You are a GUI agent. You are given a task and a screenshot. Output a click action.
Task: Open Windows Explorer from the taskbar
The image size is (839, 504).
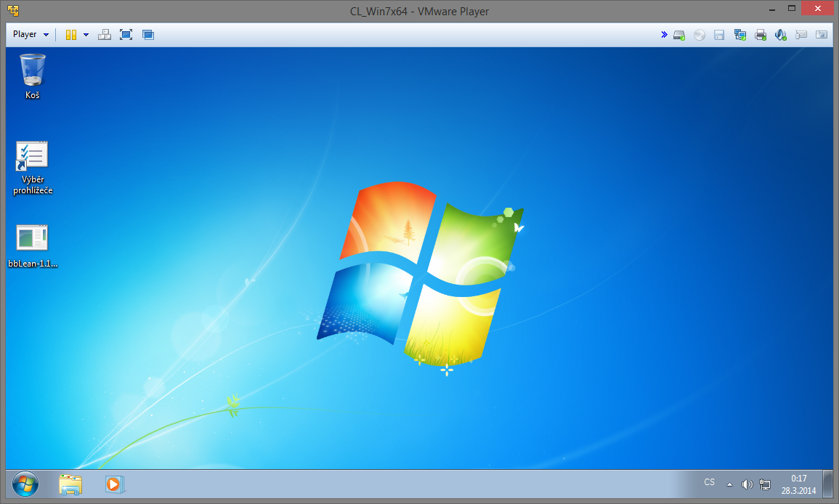coord(70,484)
